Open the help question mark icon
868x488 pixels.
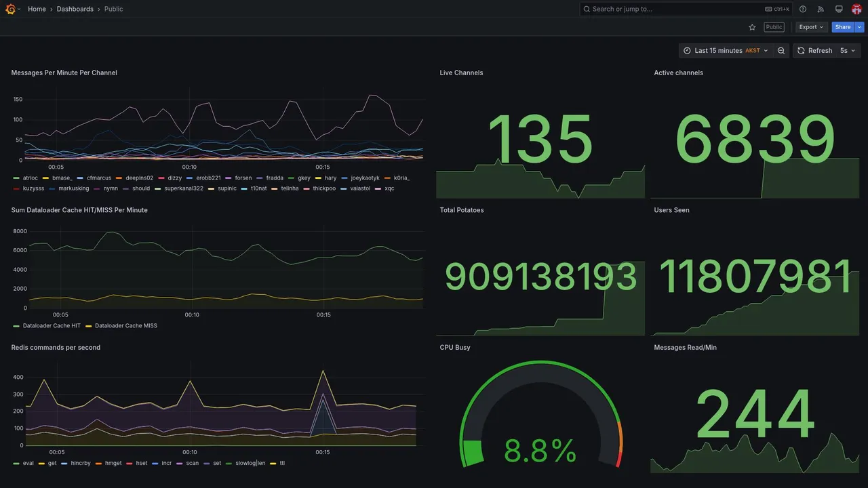(x=803, y=9)
